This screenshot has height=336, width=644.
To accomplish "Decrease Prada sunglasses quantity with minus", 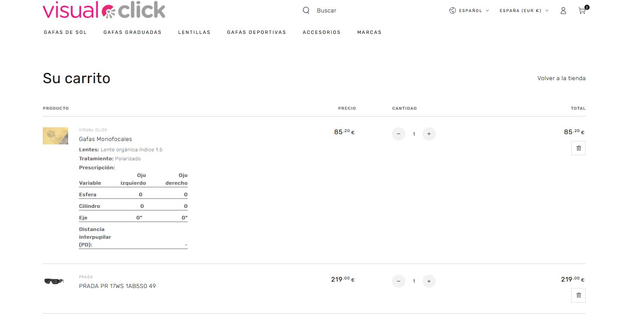I will (x=398, y=281).
